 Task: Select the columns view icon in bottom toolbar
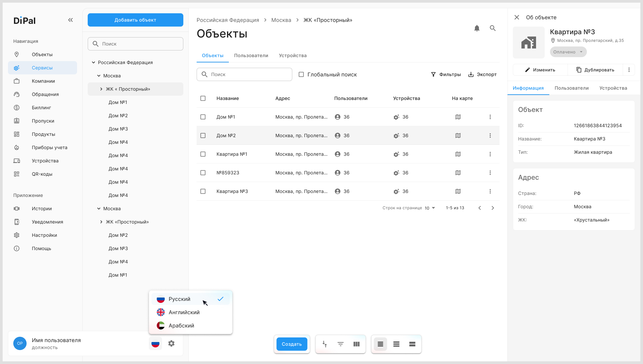click(x=356, y=344)
